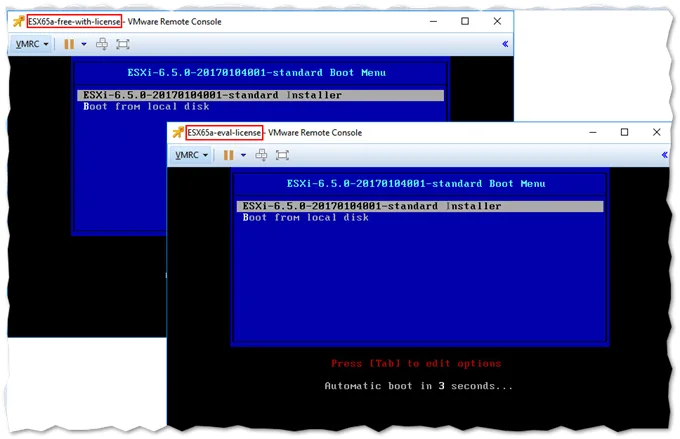
Task: Minimize the ESX65a-eval-license window
Action: 593,132
